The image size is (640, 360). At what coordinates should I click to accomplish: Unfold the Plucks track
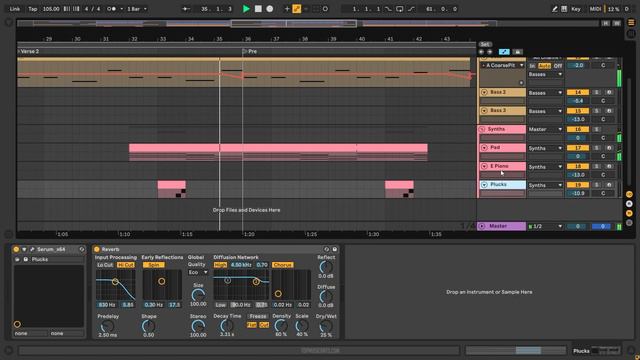pos(484,185)
